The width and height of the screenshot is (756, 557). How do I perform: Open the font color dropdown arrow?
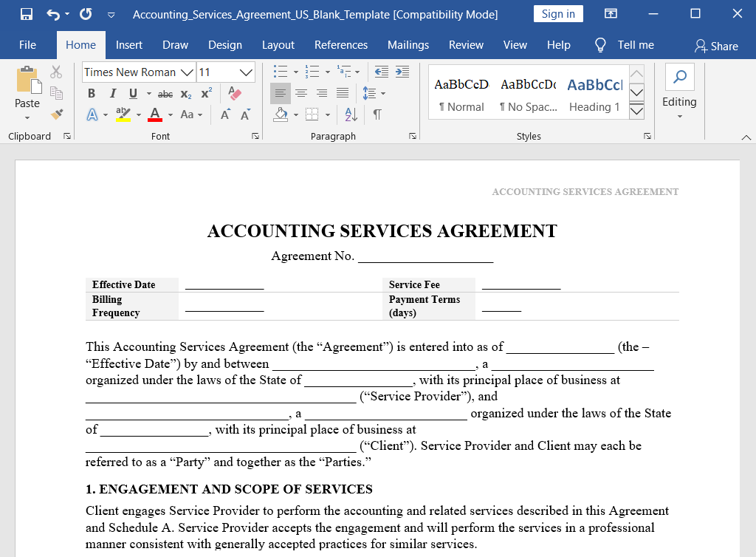[x=171, y=115]
